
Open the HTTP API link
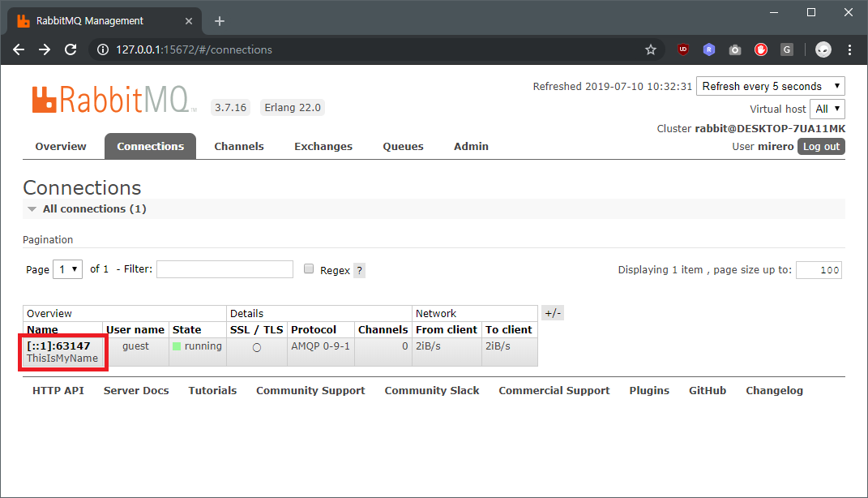[58, 391]
